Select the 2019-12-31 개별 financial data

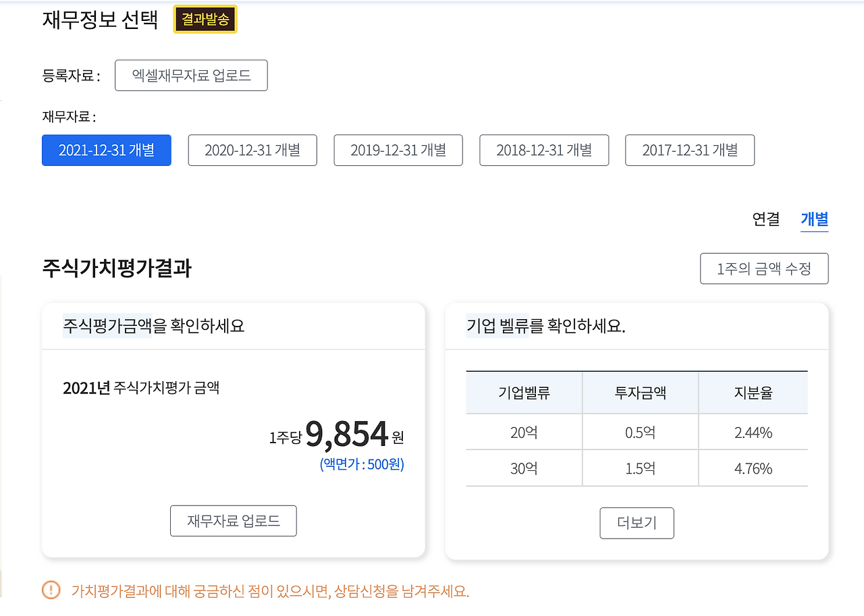[x=398, y=150]
